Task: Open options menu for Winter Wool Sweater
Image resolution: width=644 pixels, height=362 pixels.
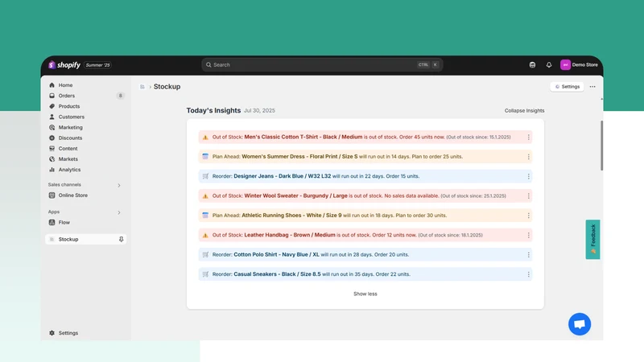Action: pos(528,195)
